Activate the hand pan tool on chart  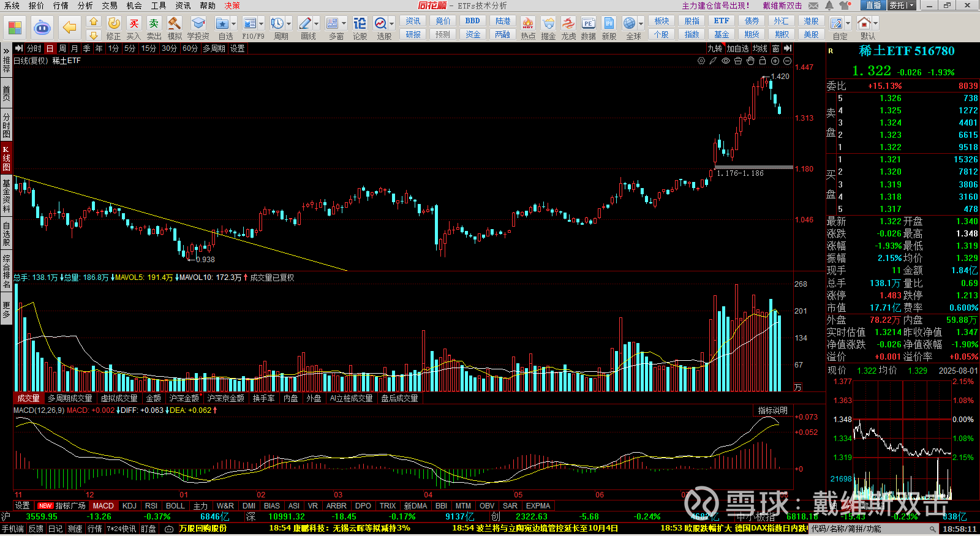750,61
